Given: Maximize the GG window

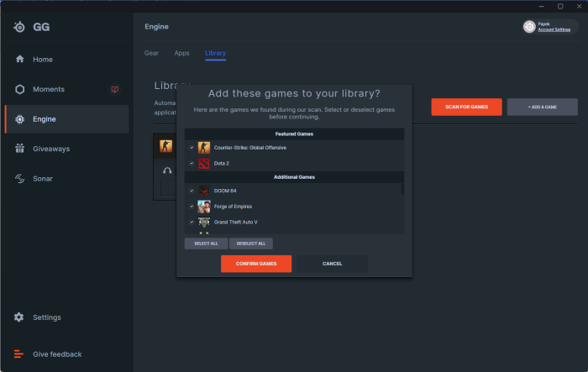Looking at the screenshot, I should [x=560, y=7].
